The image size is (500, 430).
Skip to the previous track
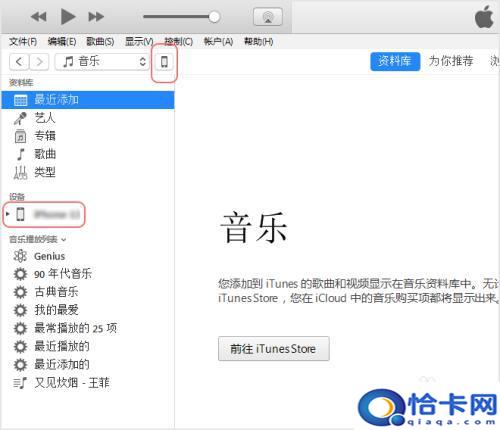point(39,17)
